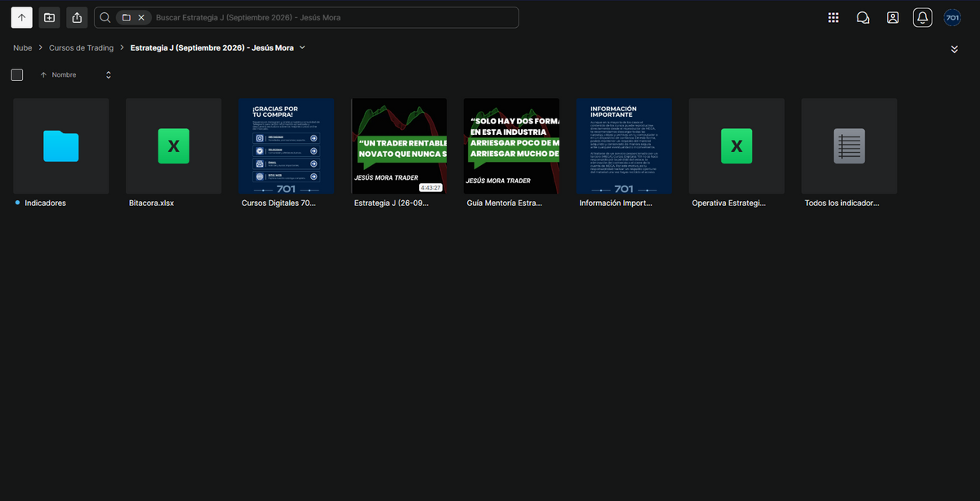Click the magnifier icon in the search bar
This screenshot has width=980, height=501.
tap(105, 17)
